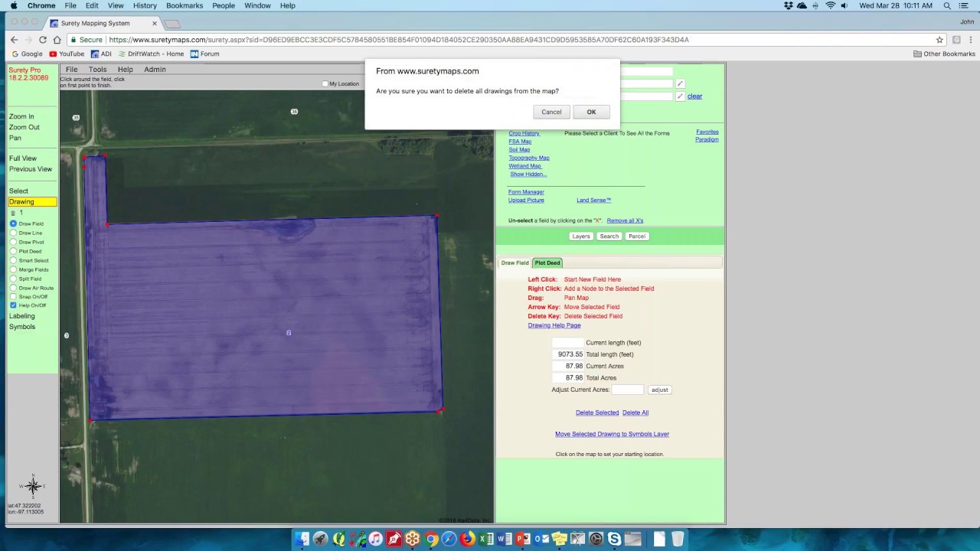Viewport: 980px width, 551px height.
Task: Switch to Full View
Action: (22, 158)
